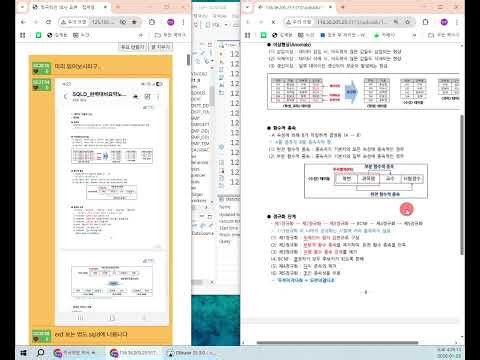Switch to second browser taskbar item
This screenshot has height=360, width=480.
[135, 353]
